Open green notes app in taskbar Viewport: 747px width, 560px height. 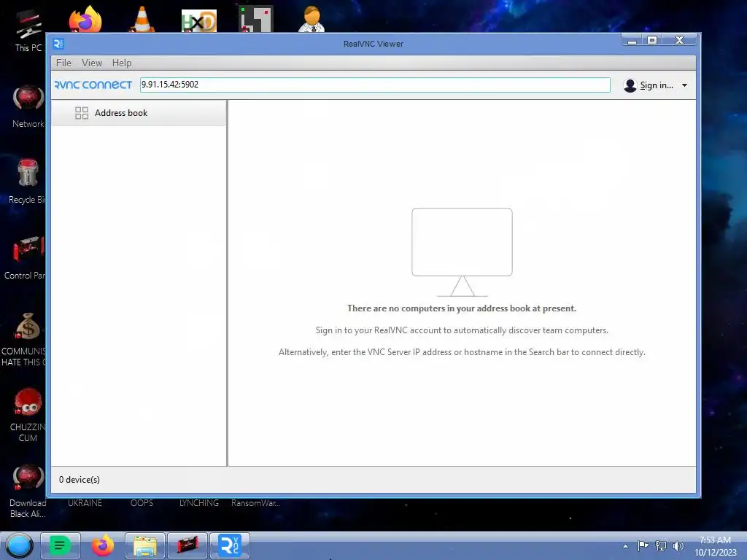click(60, 545)
